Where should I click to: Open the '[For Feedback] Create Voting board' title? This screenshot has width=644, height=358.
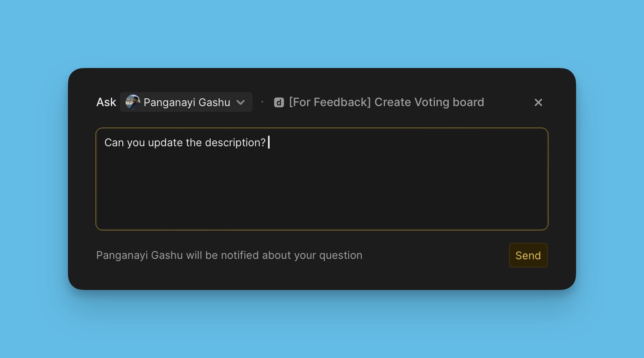pos(386,102)
